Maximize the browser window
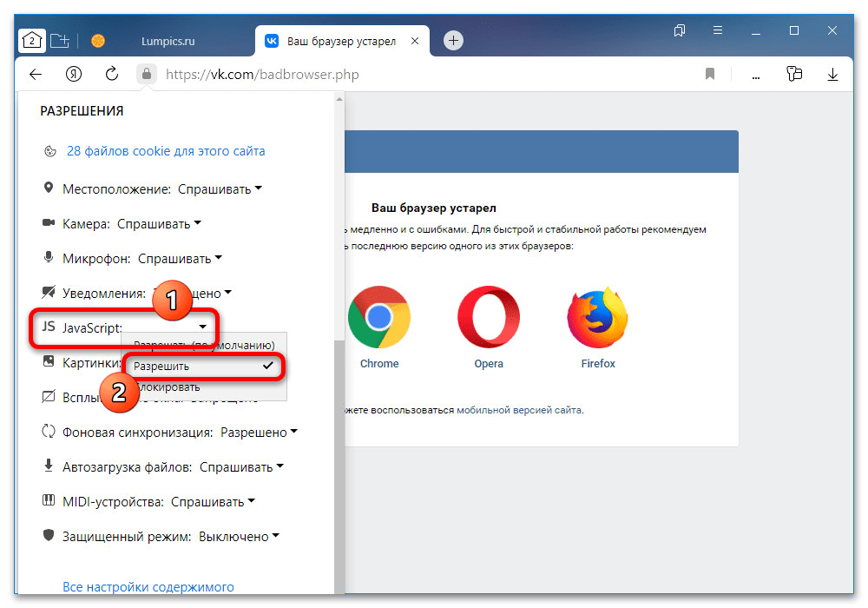Image resolution: width=868 pixels, height=608 pixels. tap(794, 30)
